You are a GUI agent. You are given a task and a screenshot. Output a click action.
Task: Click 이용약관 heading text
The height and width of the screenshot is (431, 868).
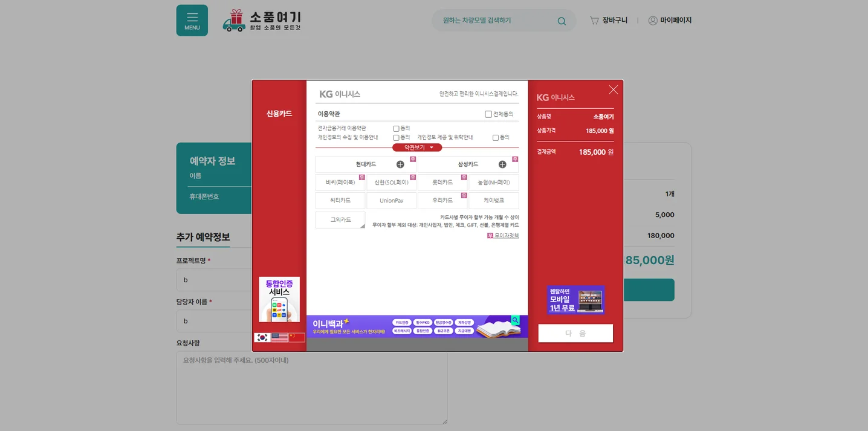329,114
